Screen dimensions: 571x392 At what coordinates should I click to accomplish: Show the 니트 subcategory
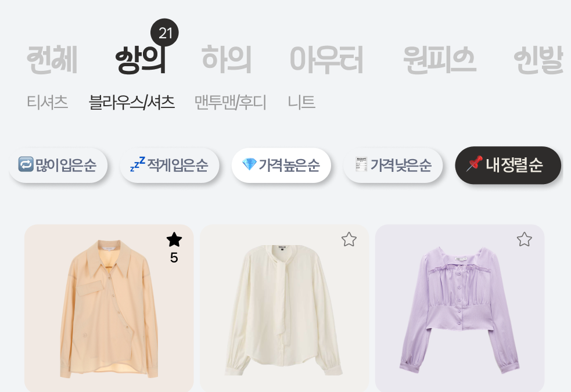301,102
